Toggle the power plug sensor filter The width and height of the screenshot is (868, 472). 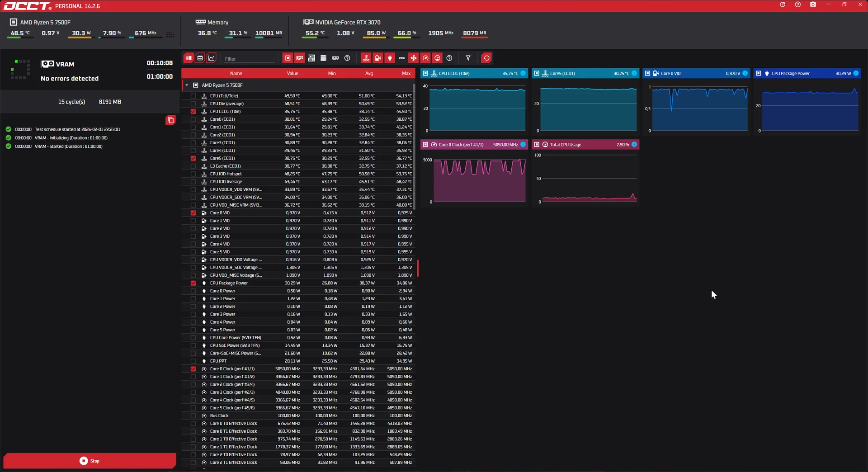[390, 58]
